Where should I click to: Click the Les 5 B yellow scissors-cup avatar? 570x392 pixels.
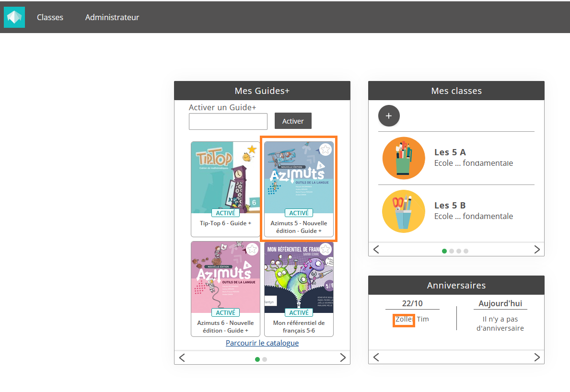(x=404, y=211)
